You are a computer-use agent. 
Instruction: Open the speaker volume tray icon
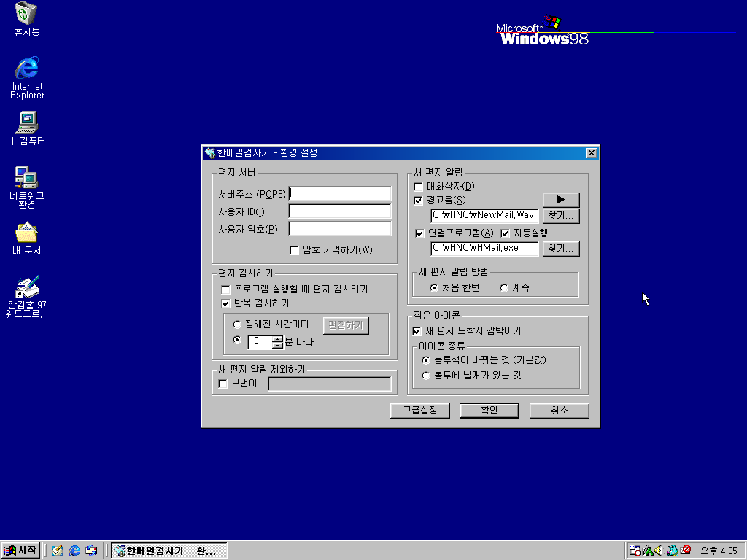click(659, 551)
